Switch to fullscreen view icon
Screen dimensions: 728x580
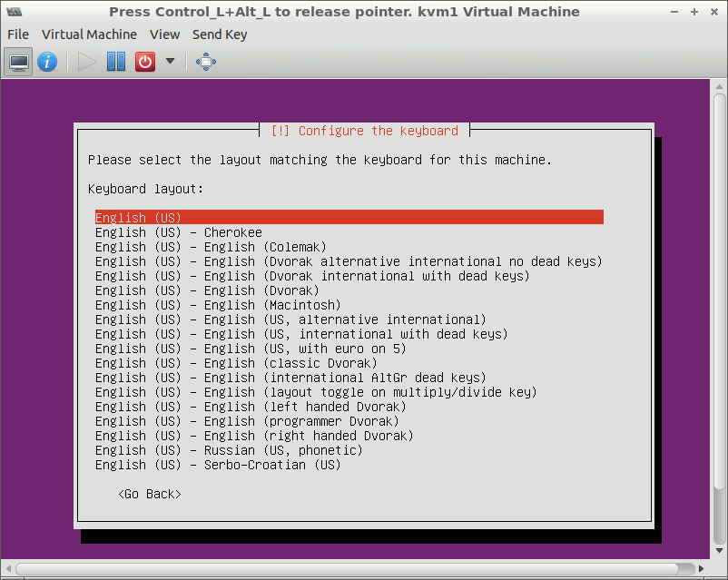tap(206, 62)
